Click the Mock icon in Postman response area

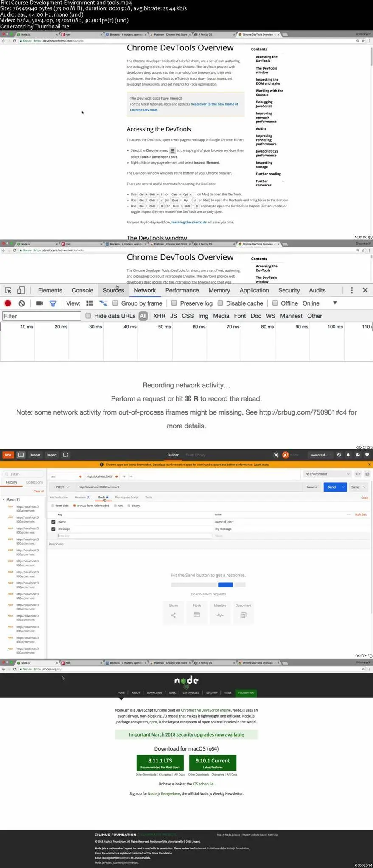coord(197,615)
